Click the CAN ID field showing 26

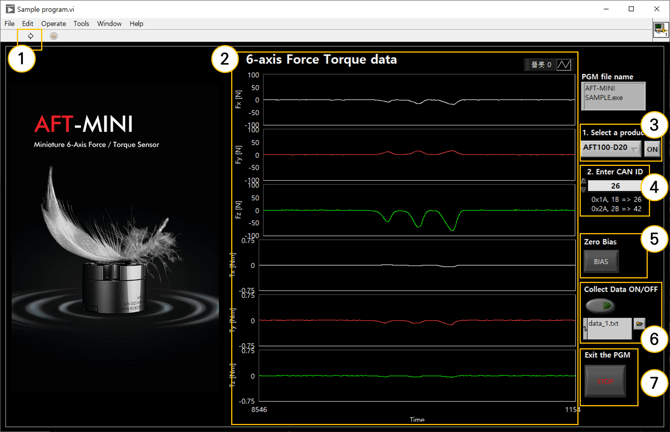point(615,185)
